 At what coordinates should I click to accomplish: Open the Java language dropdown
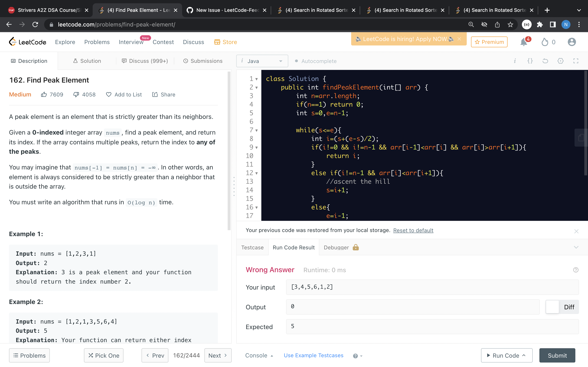(x=262, y=61)
